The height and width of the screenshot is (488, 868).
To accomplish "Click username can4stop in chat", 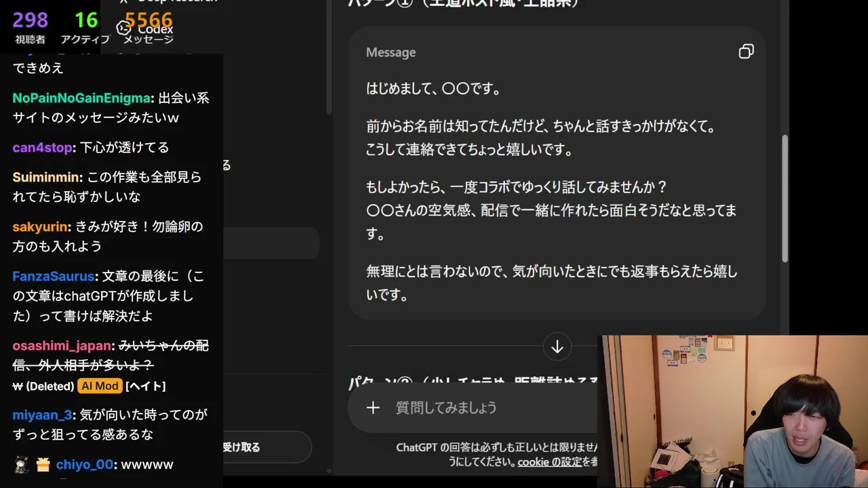I will (x=43, y=148).
